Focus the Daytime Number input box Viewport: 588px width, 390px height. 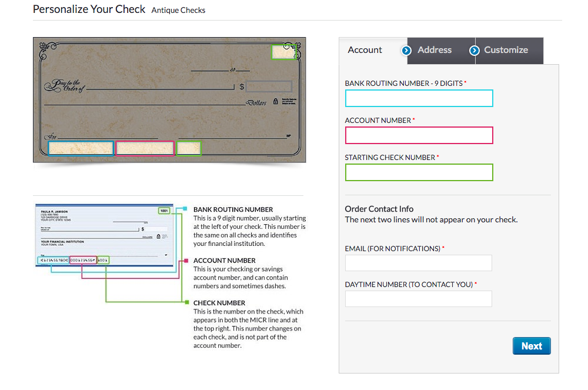(x=418, y=299)
